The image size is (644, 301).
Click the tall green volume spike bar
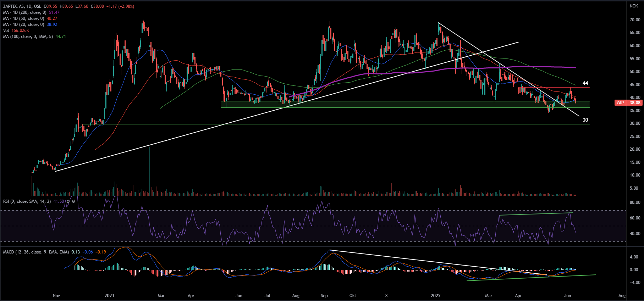coord(150,170)
